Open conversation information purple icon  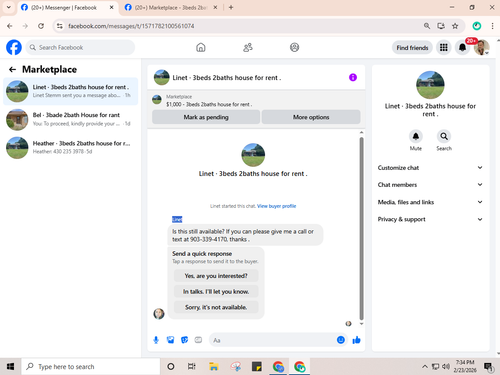353,77
